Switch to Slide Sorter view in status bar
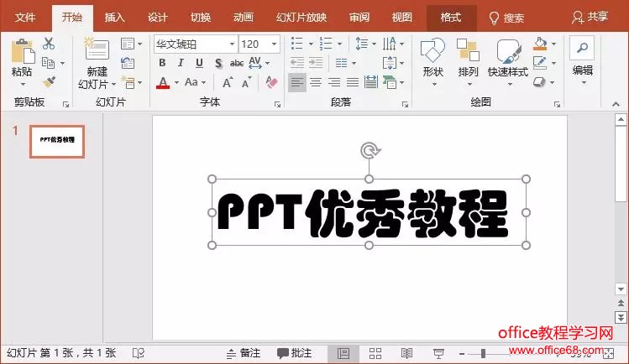Viewport: 629px width, 364px height. tap(375, 354)
